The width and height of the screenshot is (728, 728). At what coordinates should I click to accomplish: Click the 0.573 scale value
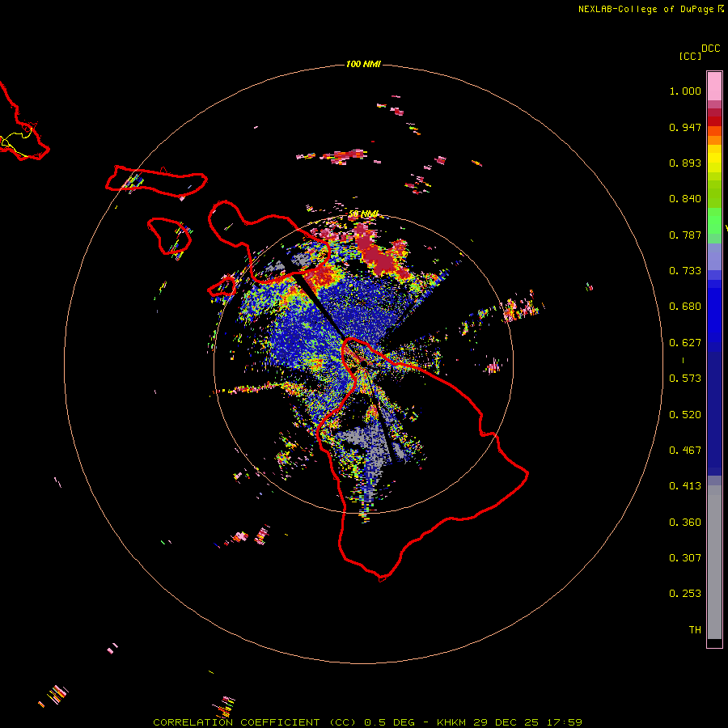coord(685,379)
